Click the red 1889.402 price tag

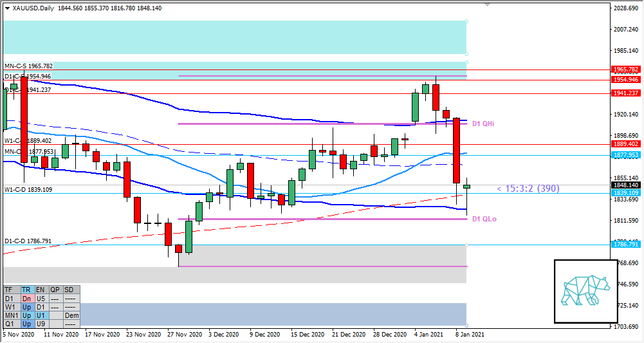(x=625, y=144)
